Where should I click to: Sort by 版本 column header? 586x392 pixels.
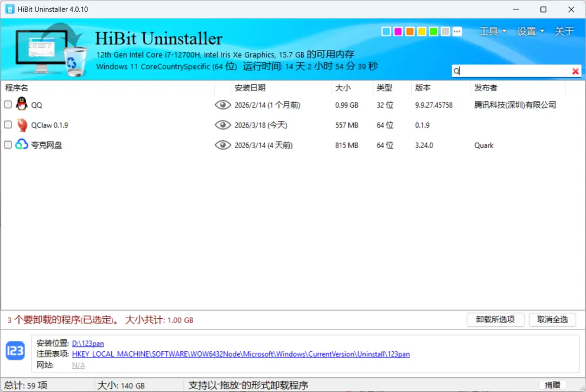point(423,88)
